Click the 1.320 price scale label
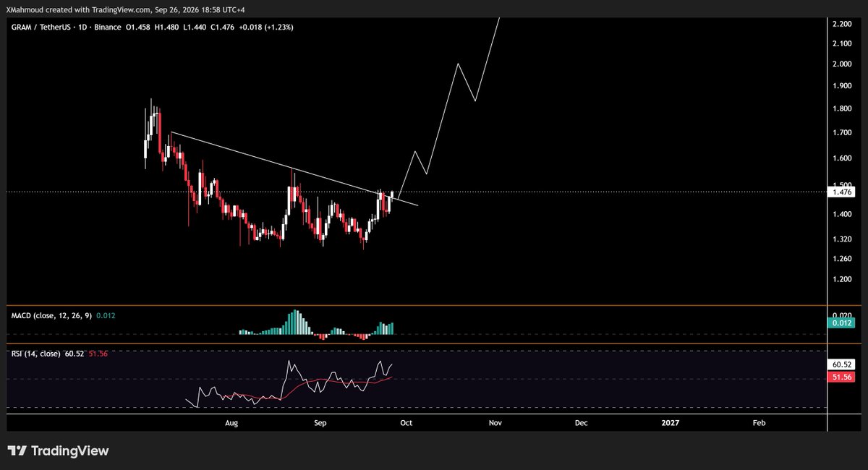Viewport: 868px width, 470px height. 841,239
